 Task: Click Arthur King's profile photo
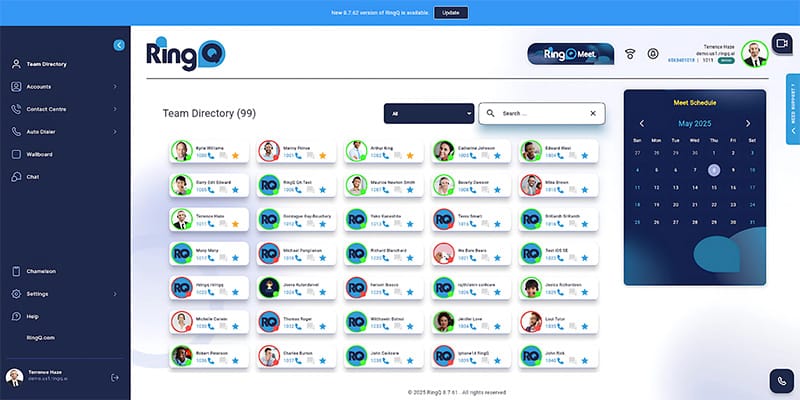(356, 151)
